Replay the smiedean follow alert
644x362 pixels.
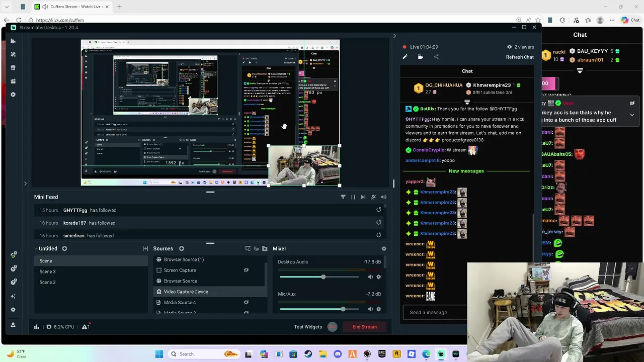[x=379, y=235]
